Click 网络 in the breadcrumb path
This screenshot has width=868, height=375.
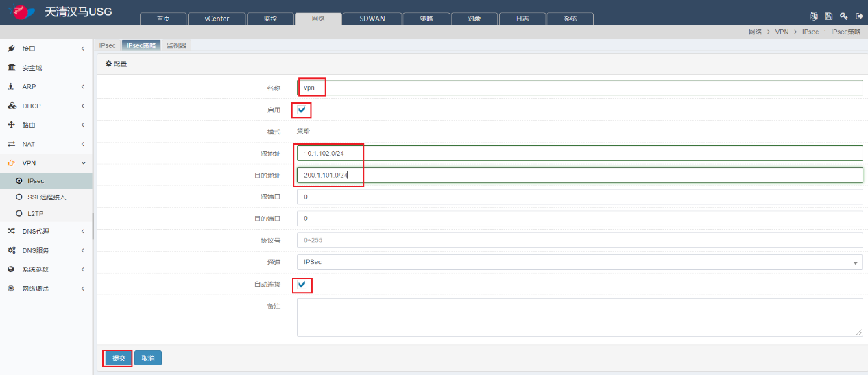(755, 32)
